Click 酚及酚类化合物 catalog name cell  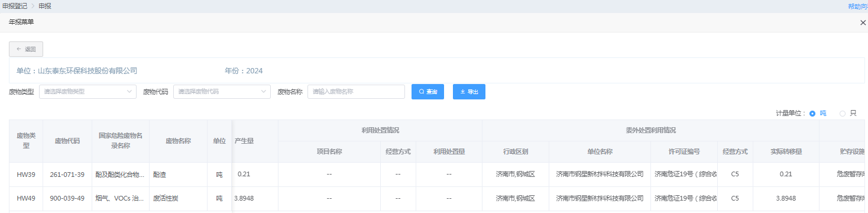click(121, 175)
